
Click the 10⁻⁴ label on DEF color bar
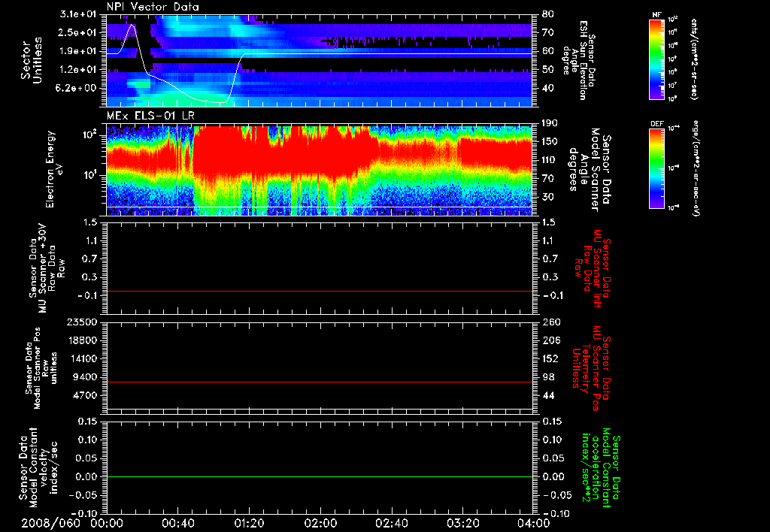pos(673,128)
